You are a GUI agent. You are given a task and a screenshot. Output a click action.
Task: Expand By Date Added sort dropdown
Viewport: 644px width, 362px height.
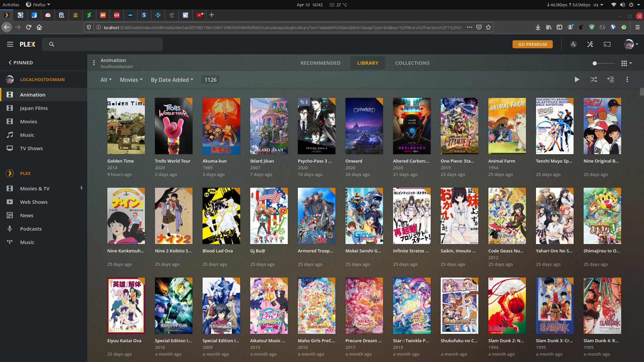click(172, 80)
